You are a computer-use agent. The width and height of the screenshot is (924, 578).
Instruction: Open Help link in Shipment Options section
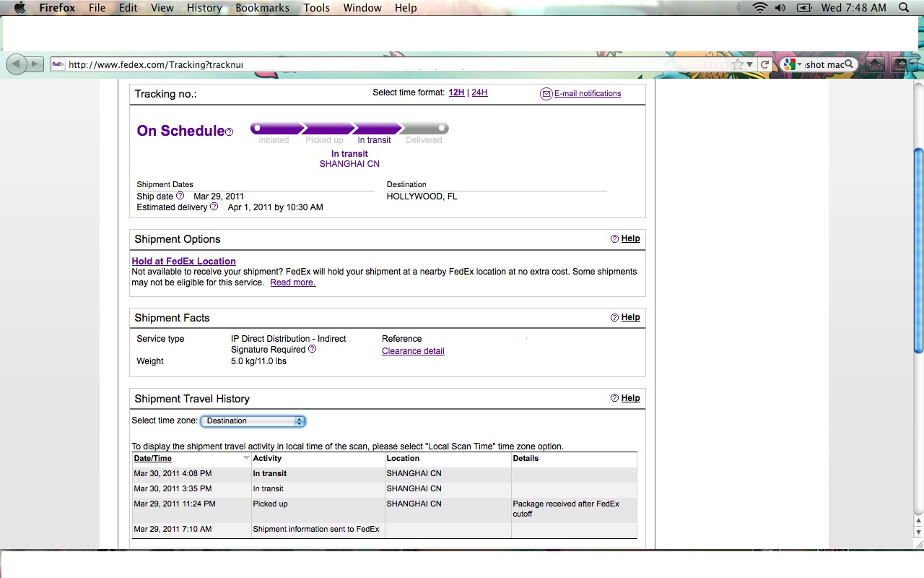click(x=630, y=238)
